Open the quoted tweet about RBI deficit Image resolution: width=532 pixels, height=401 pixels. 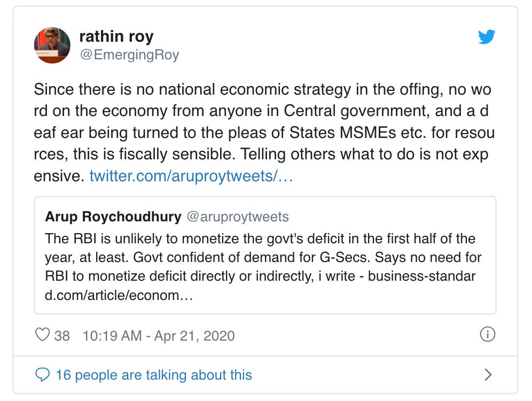(265, 256)
